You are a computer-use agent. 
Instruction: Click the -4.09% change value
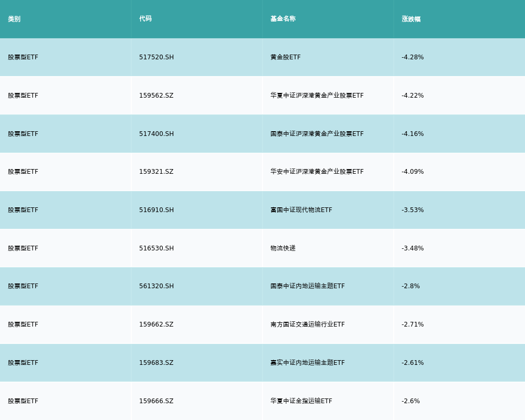[413, 172]
